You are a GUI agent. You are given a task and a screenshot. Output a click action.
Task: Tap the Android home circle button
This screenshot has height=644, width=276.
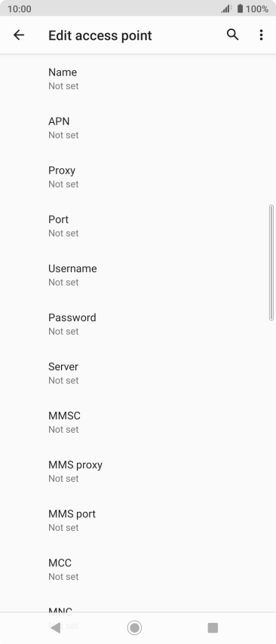[x=134, y=627]
